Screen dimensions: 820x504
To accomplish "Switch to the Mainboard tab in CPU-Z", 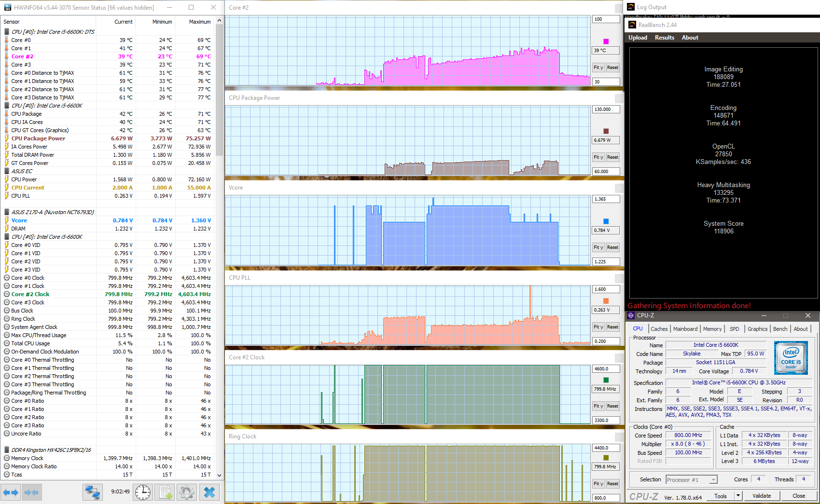I will point(685,329).
